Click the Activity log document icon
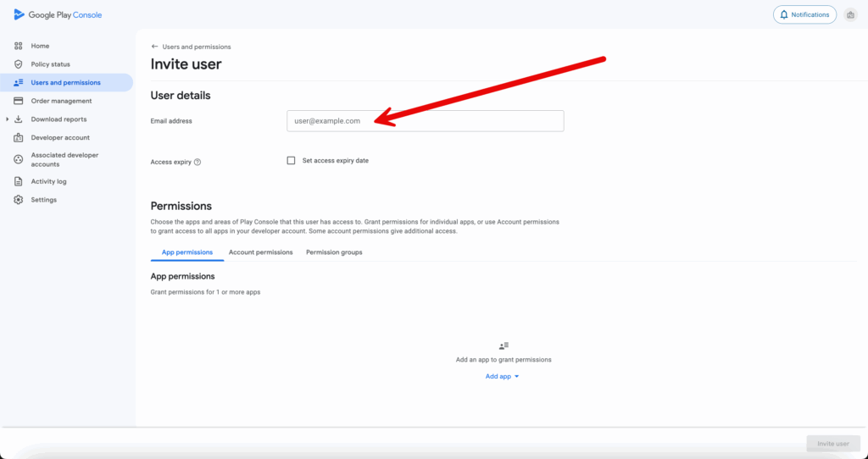This screenshot has height=459, width=868. pyautogui.click(x=19, y=181)
